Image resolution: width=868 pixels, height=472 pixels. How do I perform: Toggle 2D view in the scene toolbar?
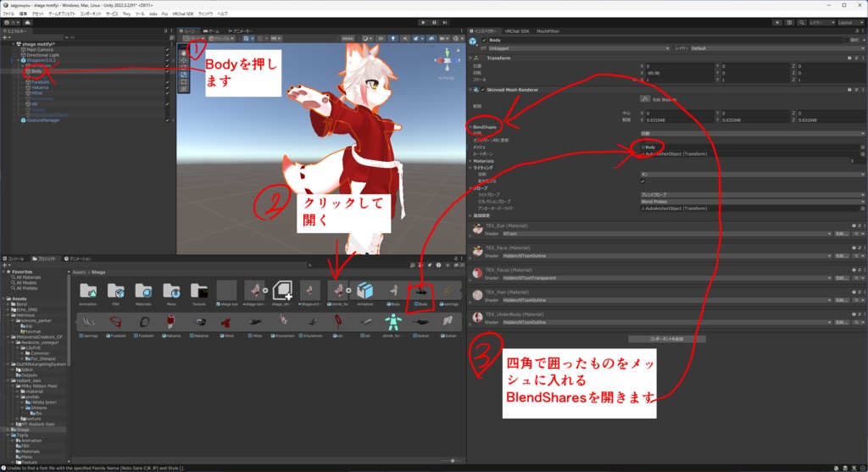[381, 39]
